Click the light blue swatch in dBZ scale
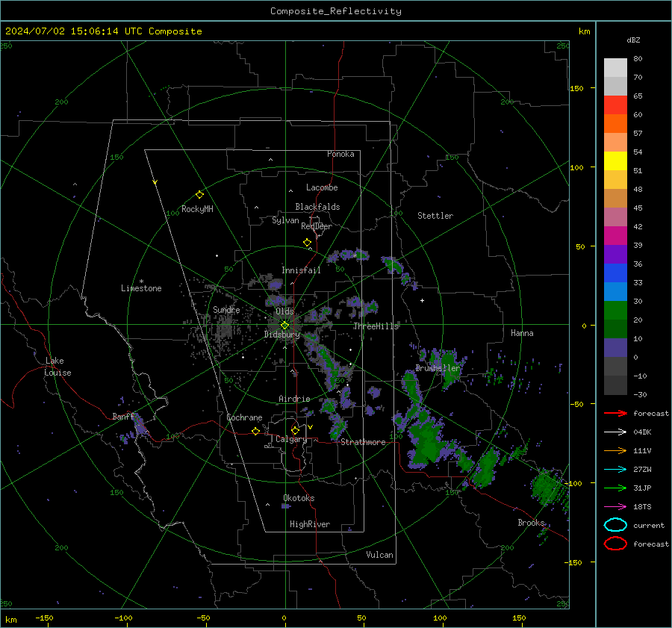 (615, 291)
